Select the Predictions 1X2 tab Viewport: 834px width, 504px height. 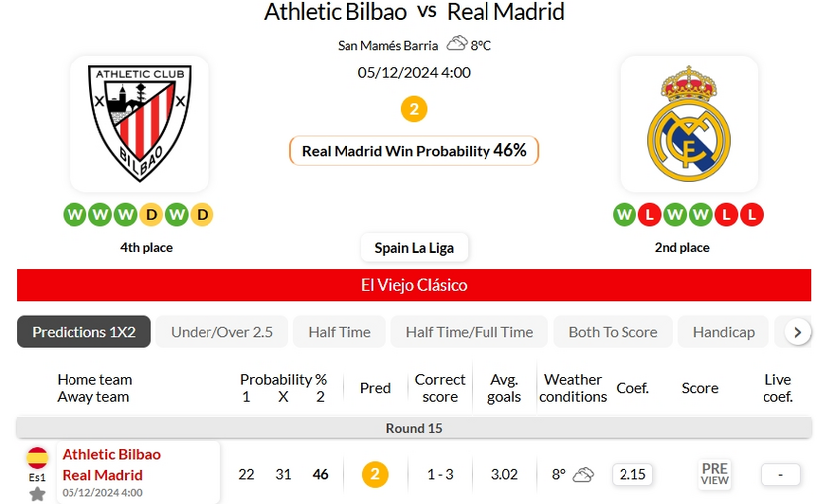tap(83, 332)
